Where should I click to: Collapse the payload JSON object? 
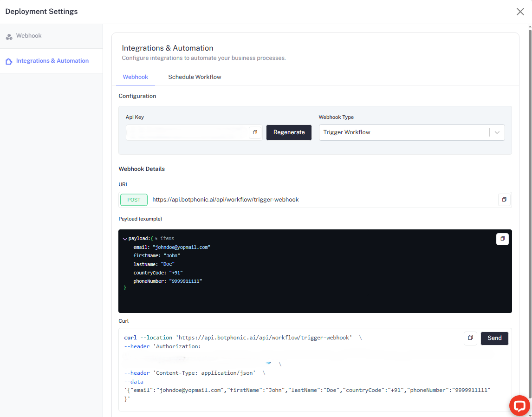(124, 238)
